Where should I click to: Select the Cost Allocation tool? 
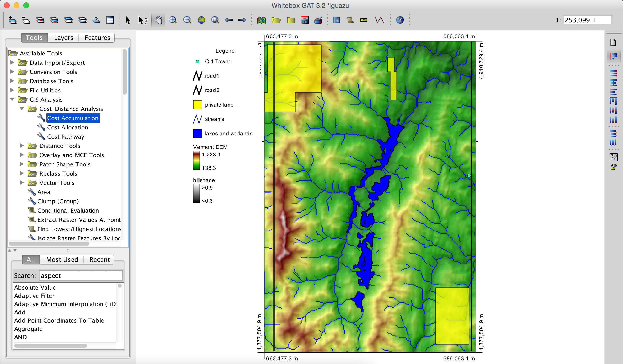[x=67, y=127]
